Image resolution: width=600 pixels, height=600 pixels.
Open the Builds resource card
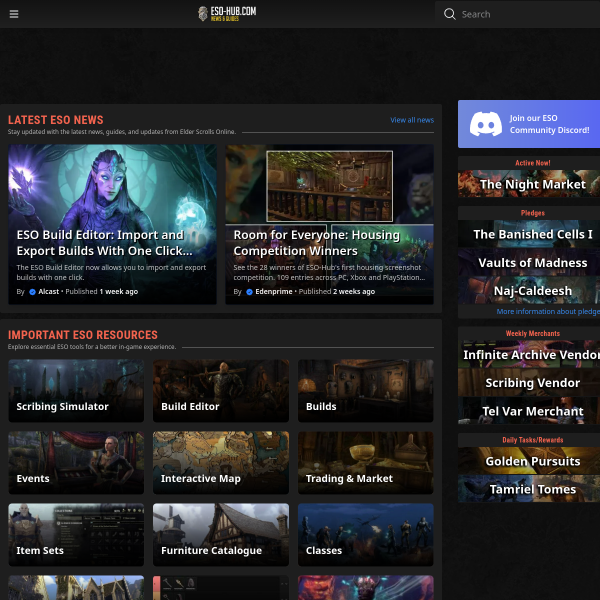[365, 391]
